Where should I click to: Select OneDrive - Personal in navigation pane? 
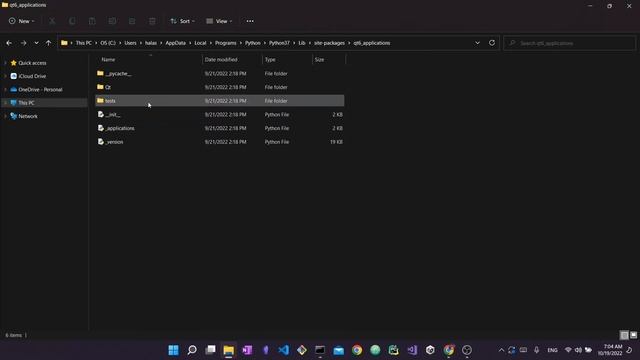[40, 89]
